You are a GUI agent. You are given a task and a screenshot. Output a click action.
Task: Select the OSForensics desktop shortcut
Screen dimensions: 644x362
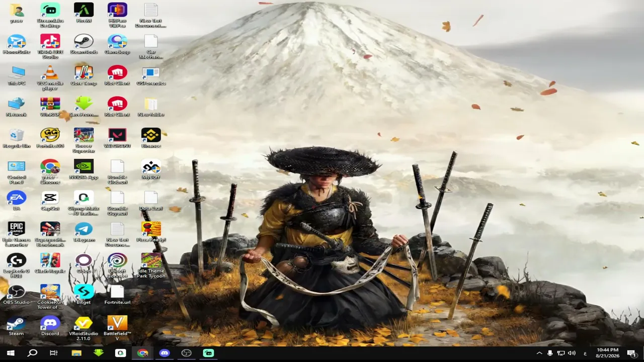(x=151, y=75)
